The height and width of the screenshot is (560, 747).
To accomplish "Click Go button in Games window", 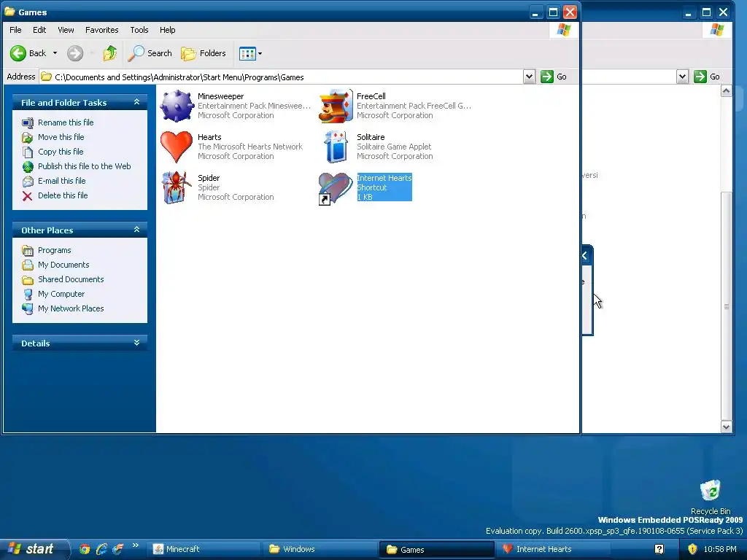I will 553,77.
